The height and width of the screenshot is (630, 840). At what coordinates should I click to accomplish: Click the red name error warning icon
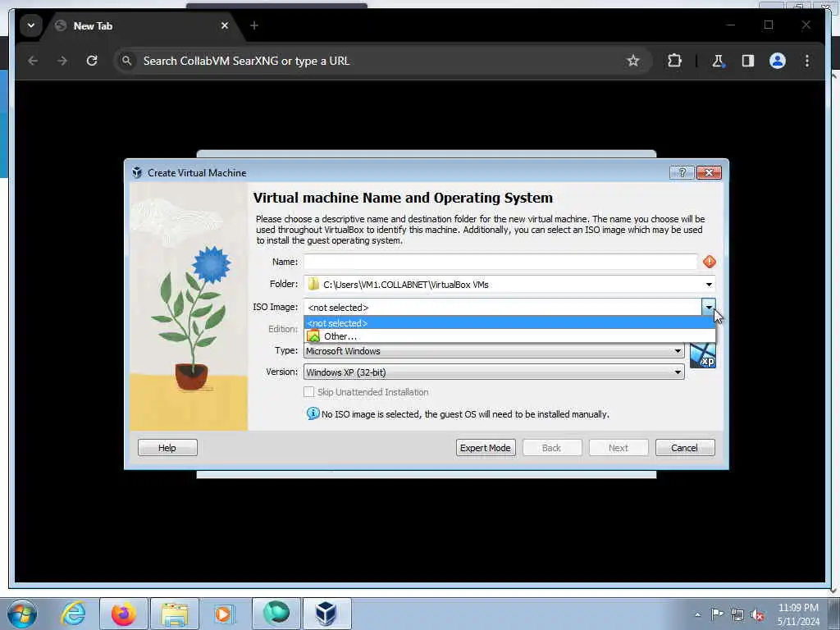click(x=710, y=262)
